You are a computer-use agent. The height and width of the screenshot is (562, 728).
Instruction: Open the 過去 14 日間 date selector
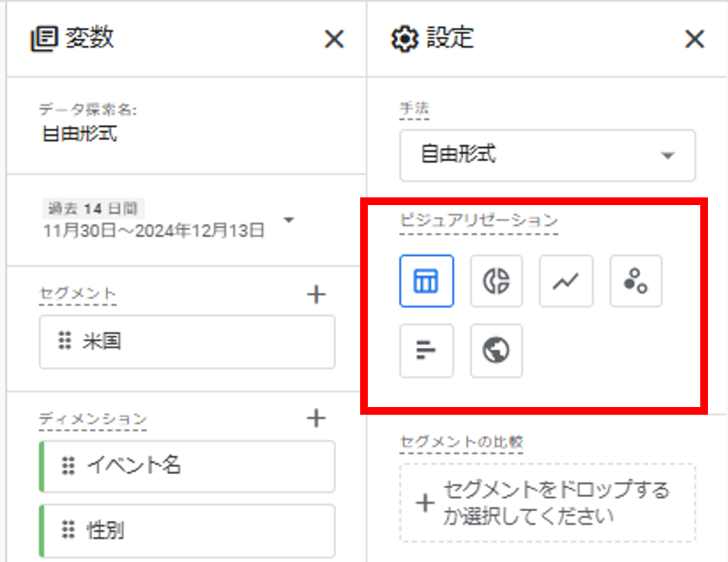click(154, 220)
